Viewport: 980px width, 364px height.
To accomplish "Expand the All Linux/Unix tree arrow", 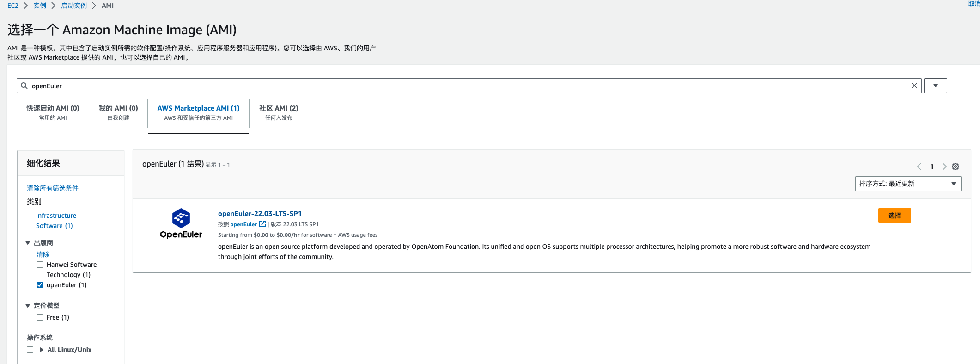I will (x=42, y=350).
